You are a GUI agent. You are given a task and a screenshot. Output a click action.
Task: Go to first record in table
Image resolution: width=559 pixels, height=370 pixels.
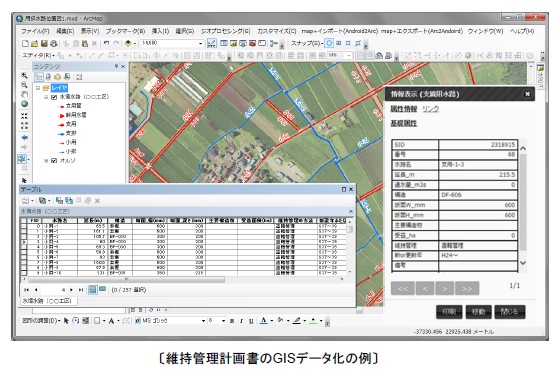26,290
